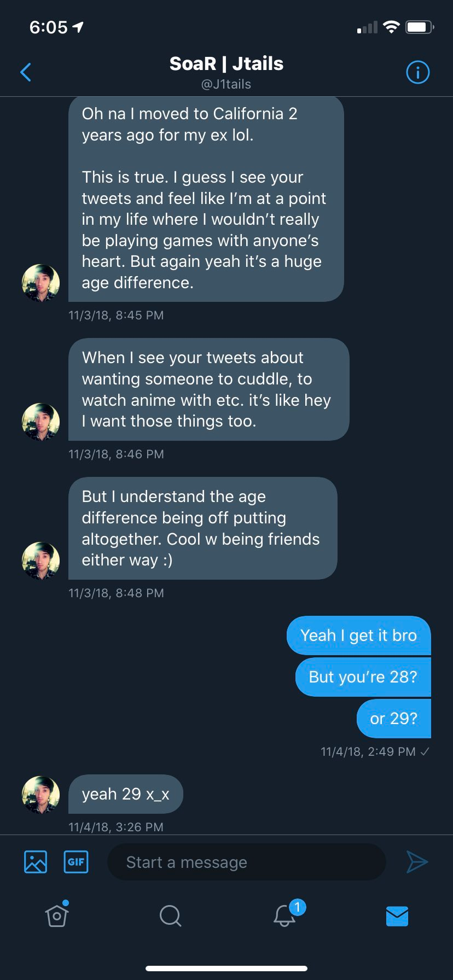Tap the send message arrow icon
Screen dimensions: 453x980
point(417,862)
